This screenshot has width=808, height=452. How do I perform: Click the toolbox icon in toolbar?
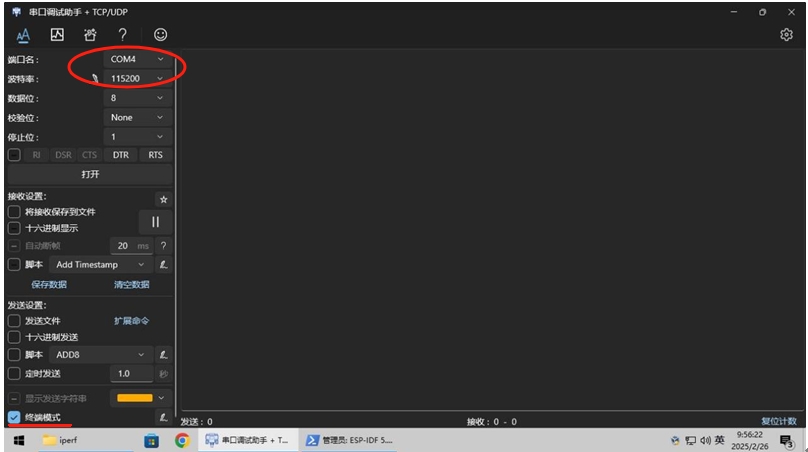tap(90, 35)
